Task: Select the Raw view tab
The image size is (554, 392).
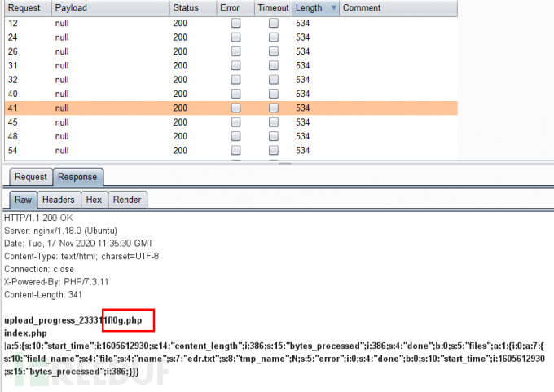Action: [x=23, y=200]
